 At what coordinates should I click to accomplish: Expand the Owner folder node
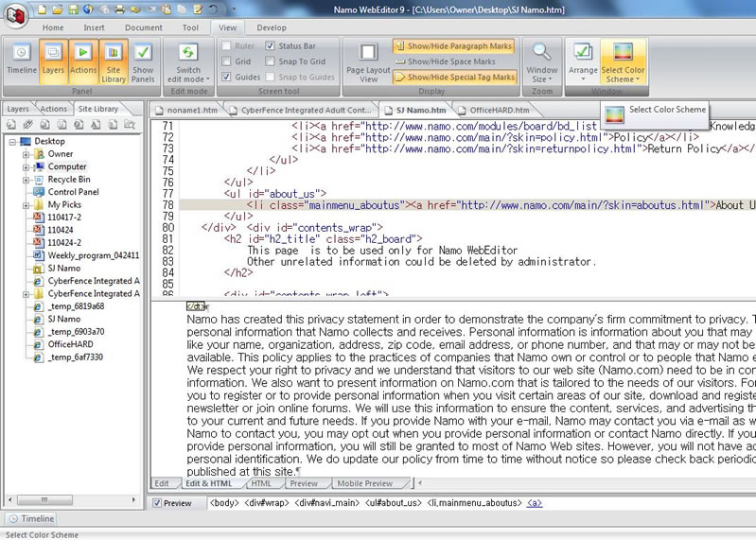(x=26, y=154)
